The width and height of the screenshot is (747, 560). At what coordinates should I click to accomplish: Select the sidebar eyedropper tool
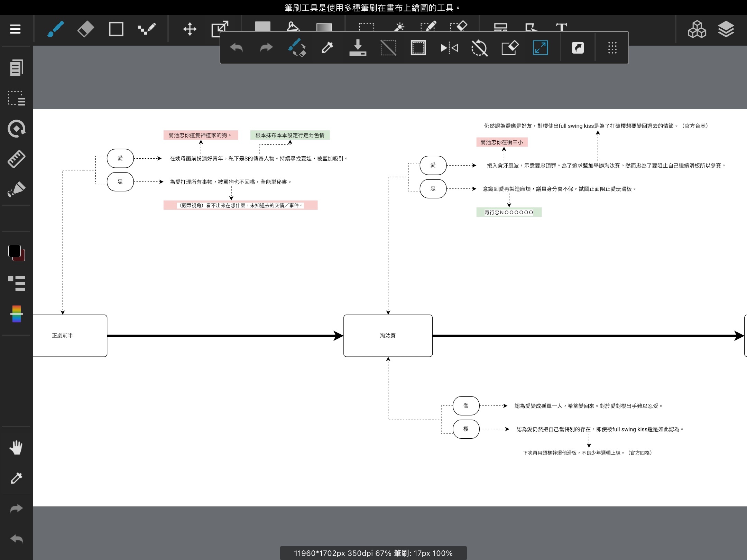pyautogui.click(x=16, y=478)
